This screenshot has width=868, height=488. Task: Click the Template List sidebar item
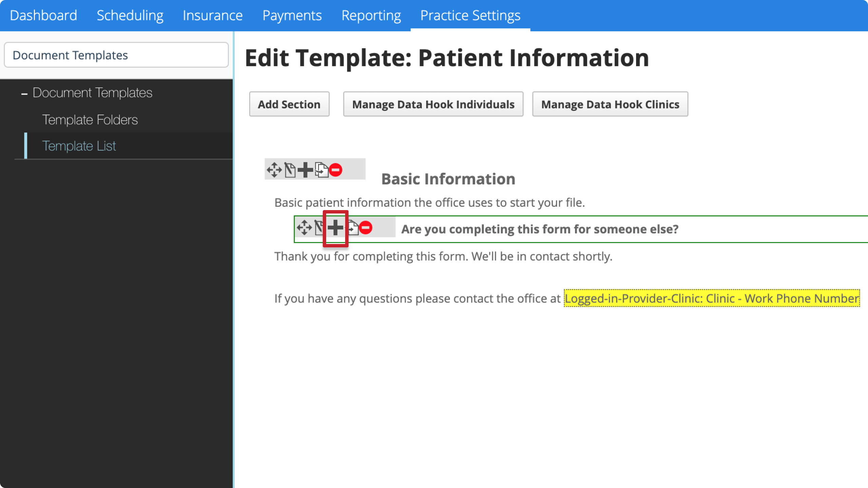[79, 145]
